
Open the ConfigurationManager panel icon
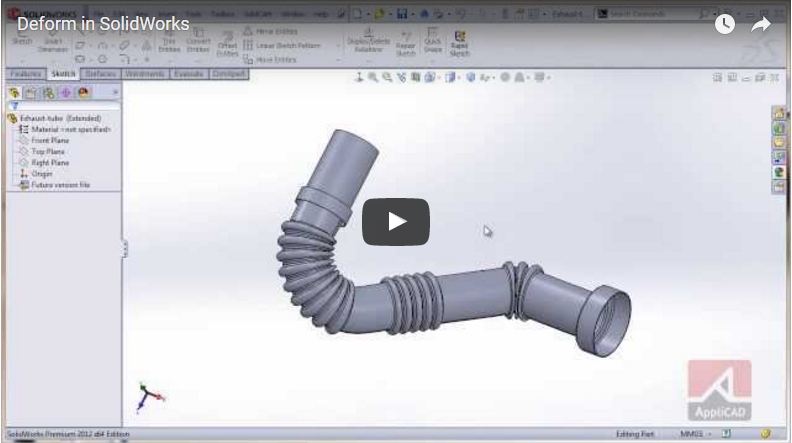[x=48, y=92]
